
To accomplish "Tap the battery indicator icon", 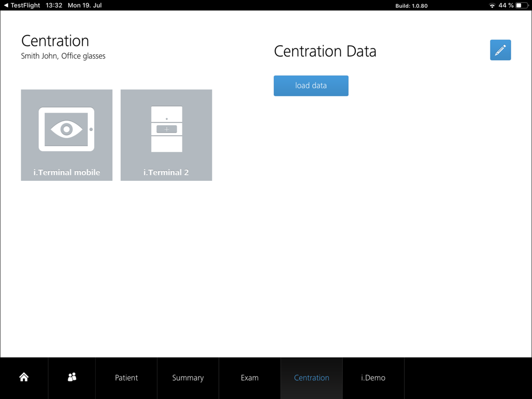I will click(x=522, y=5).
